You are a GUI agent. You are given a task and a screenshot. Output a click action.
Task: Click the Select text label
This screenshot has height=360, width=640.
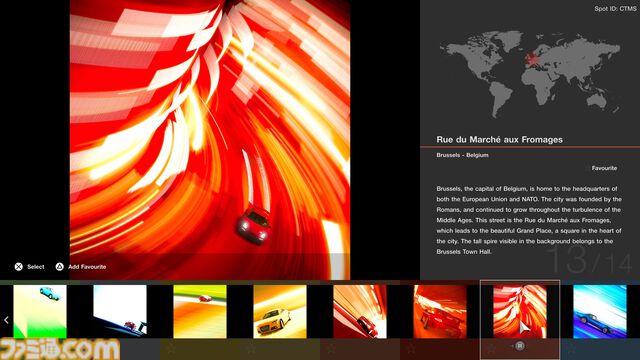[36, 267]
